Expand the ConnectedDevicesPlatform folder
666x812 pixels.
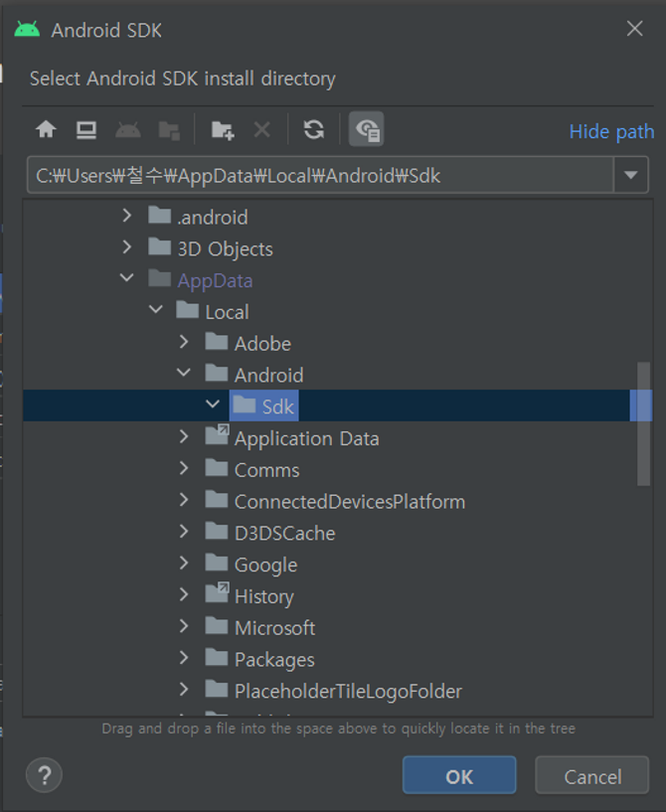point(184,500)
